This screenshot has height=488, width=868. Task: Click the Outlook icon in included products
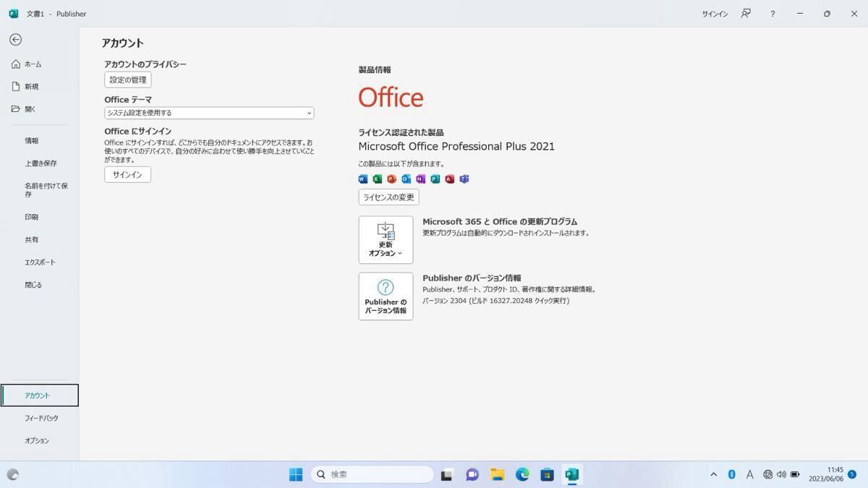coord(407,179)
